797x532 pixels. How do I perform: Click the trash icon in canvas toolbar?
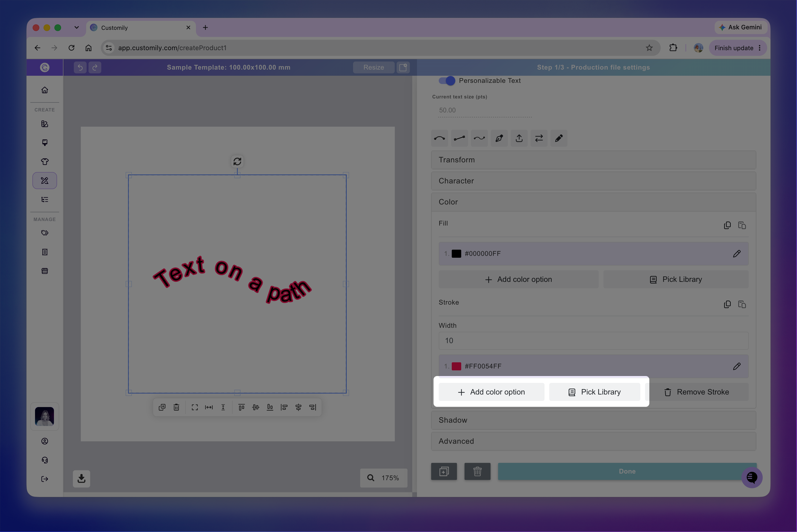[x=177, y=407]
